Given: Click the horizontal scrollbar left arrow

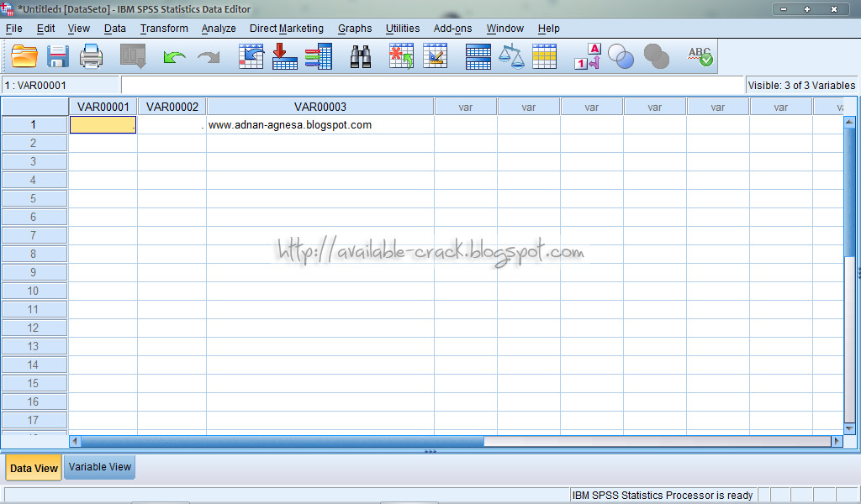Looking at the screenshot, I should [75, 441].
